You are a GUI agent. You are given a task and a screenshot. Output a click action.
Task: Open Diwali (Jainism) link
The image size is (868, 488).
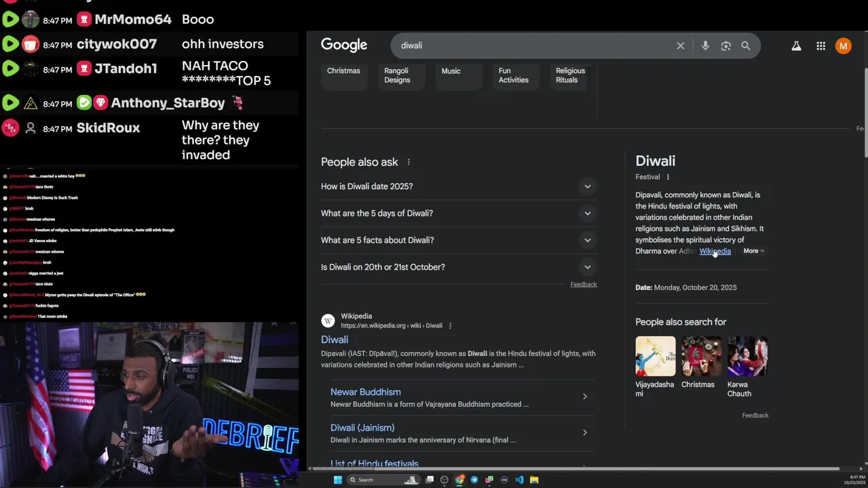tap(362, 428)
